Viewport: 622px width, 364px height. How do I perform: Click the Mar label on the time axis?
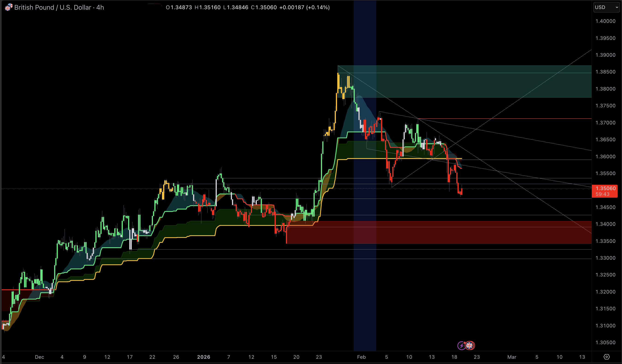(512, 357)
